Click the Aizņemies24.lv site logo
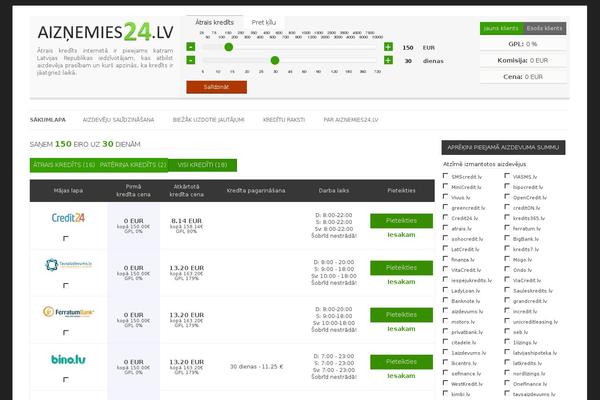The image size is (600, 400). coord(106,32)
